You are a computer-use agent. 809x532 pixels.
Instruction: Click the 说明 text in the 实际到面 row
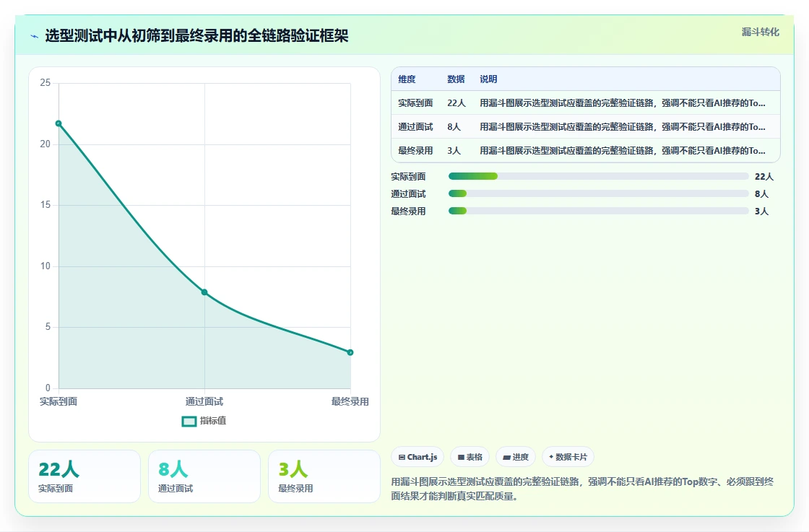coord(623,103)
